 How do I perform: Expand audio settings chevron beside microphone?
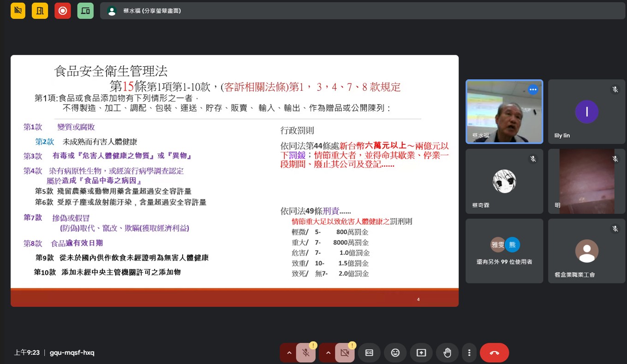point(289,352)
